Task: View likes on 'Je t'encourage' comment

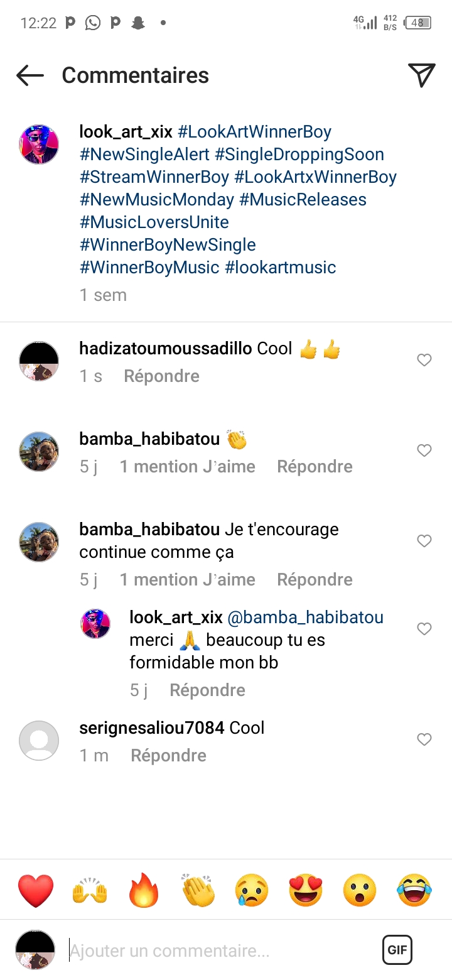Action: [188, 580]
